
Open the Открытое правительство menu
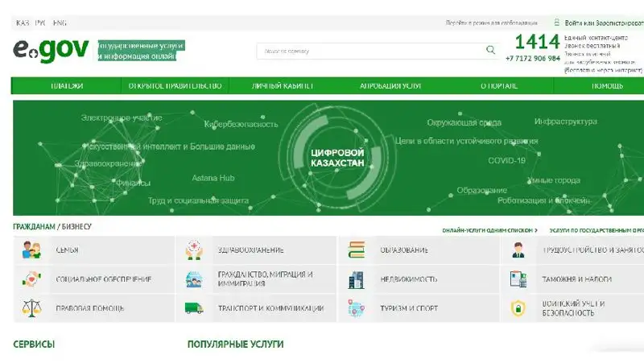[175, 86]
